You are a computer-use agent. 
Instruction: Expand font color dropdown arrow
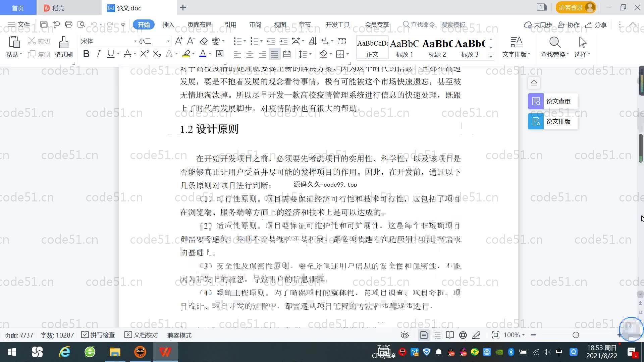click(210, 54)
